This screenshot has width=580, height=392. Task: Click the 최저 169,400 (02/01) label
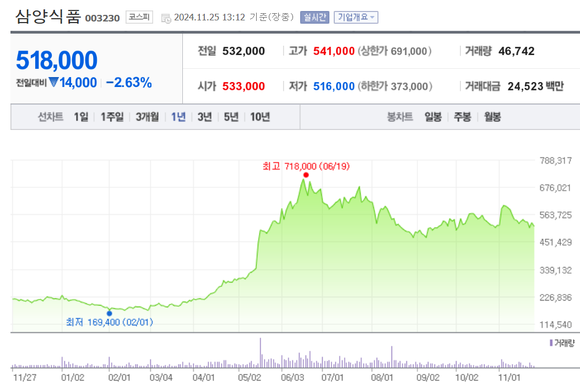click(110, 323)
